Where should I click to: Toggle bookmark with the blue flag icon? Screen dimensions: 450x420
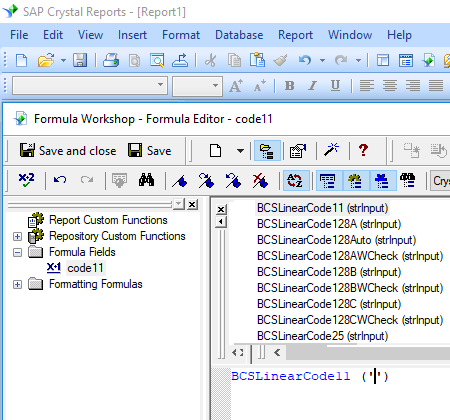coord(180,181)
